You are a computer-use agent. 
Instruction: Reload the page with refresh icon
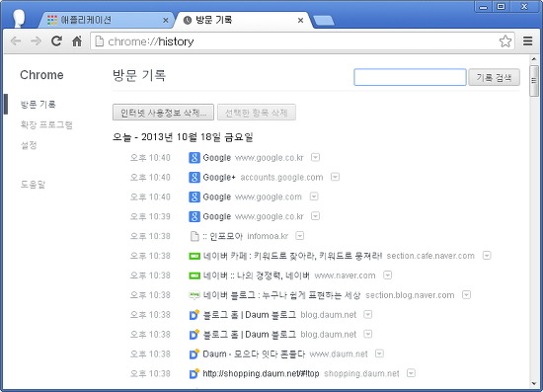coord(56,41)
